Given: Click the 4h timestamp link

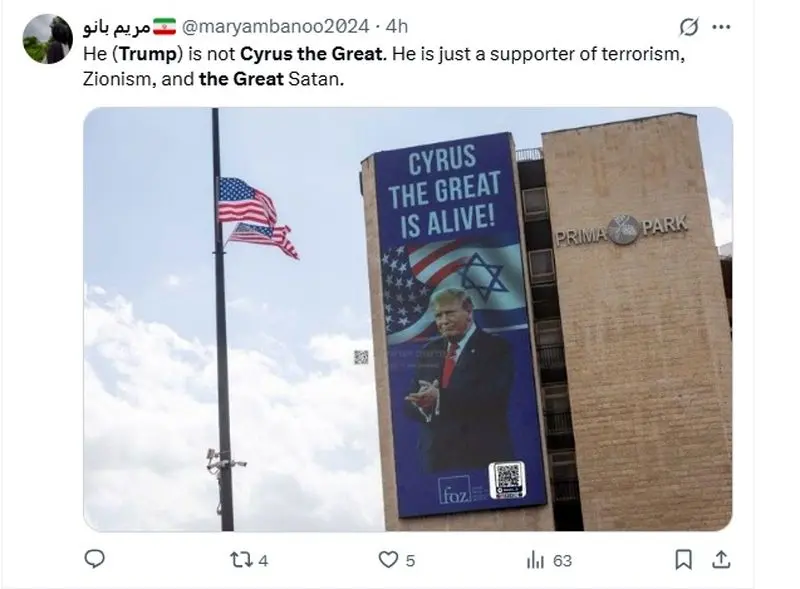Looking at the screenshot, I should 396,27.
